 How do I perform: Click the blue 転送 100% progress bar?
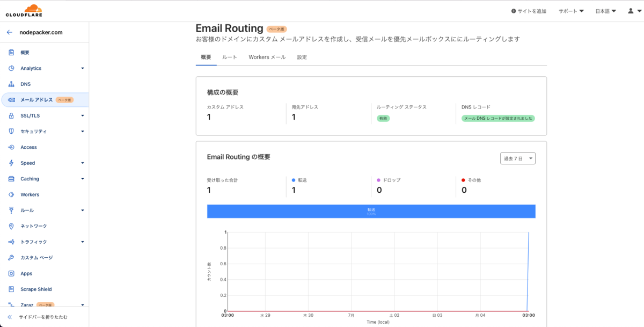tap(371, 211)
